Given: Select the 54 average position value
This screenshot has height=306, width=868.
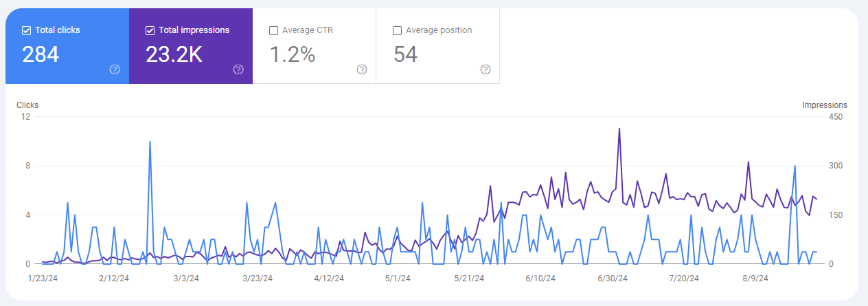Looking at the screenshot, I should tap(405, 54).
